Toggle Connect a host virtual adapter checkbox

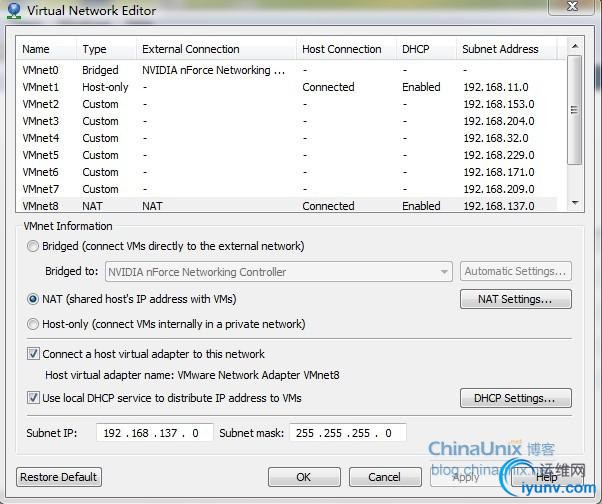pyautogui.click(x=33, y=354)
